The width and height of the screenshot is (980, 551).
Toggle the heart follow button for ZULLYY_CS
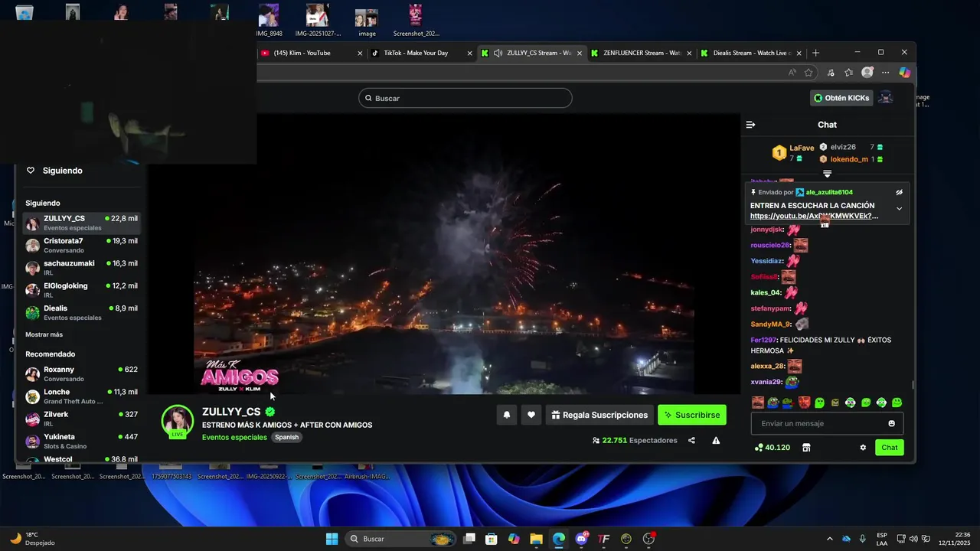pos(531,415)
